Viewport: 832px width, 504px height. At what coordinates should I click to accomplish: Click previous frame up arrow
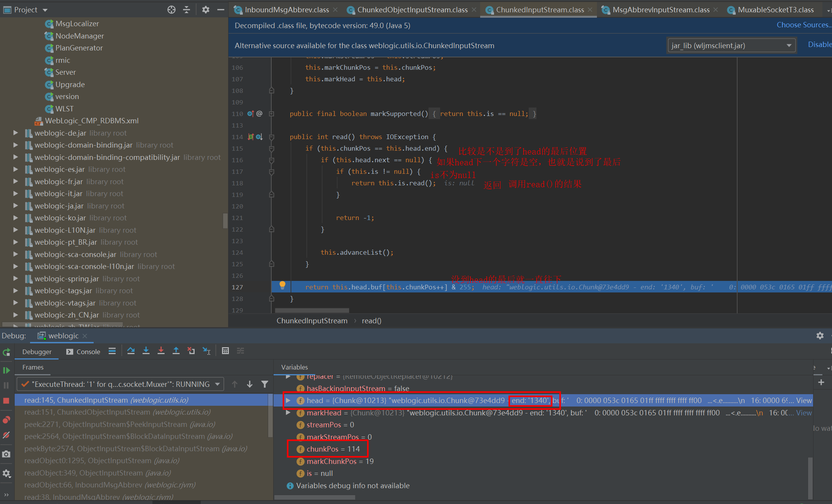click(235, 384)
